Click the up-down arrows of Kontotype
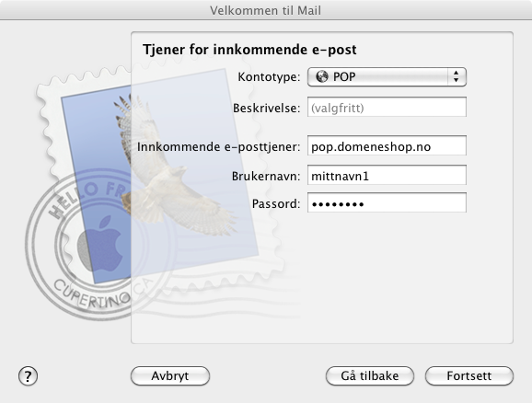The image size is (532, 403). 456,76
